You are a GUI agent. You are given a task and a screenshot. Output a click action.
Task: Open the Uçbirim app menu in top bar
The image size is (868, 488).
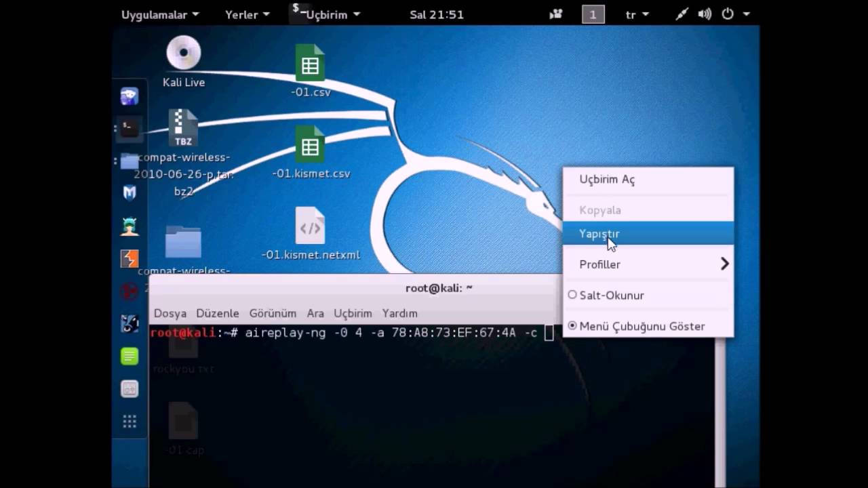point(326,14)
